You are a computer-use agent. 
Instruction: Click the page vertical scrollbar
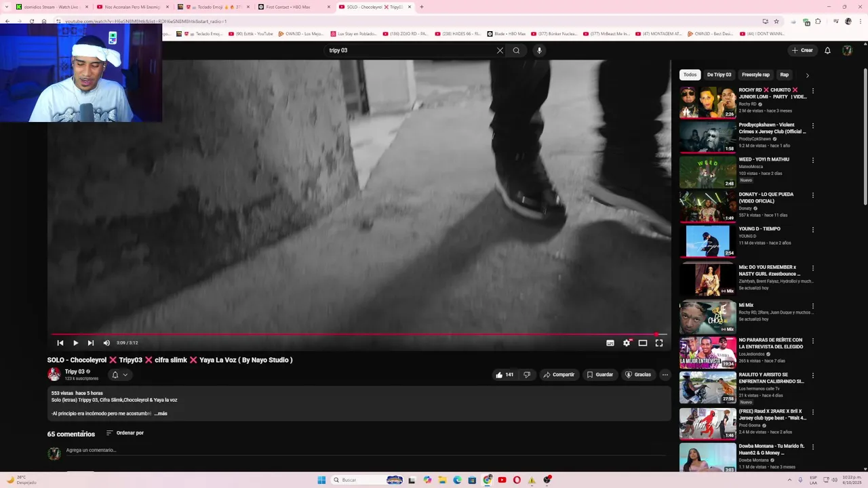865,136
